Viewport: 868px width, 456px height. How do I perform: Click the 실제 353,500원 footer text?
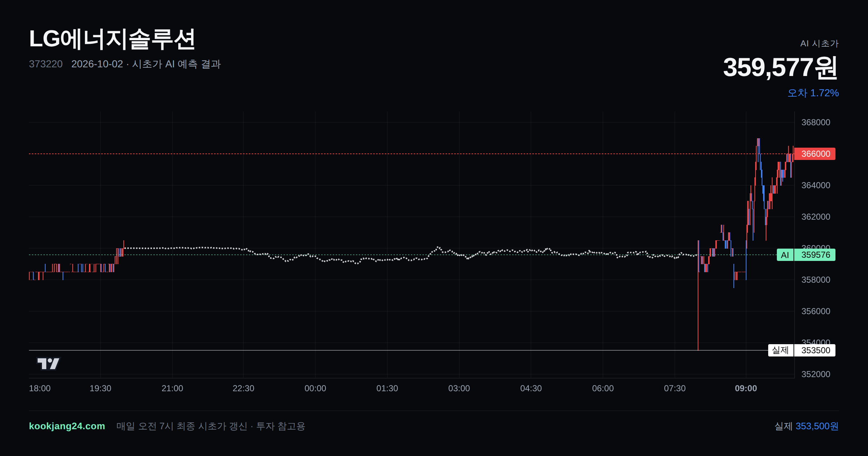(807, 426)
